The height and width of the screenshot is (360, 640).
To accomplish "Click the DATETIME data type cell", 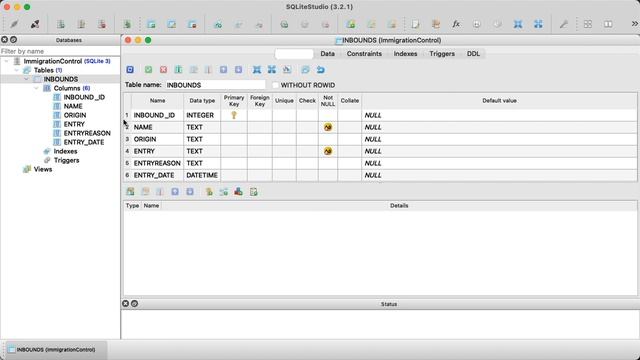I will click(202, 175).
